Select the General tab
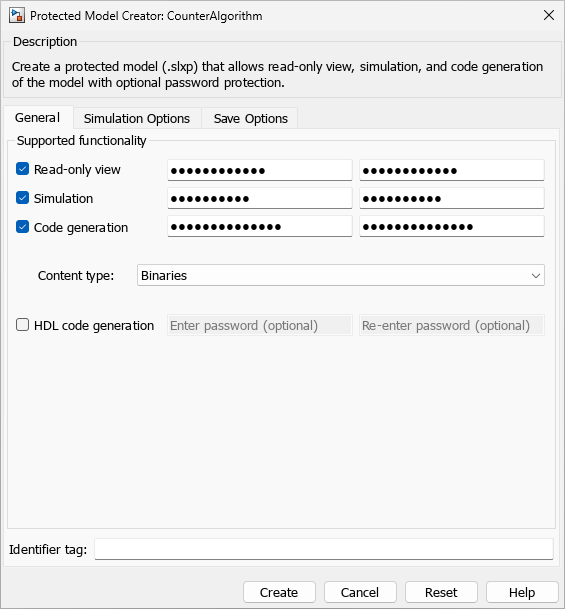The image size is (565, 609). pos(37,117)
